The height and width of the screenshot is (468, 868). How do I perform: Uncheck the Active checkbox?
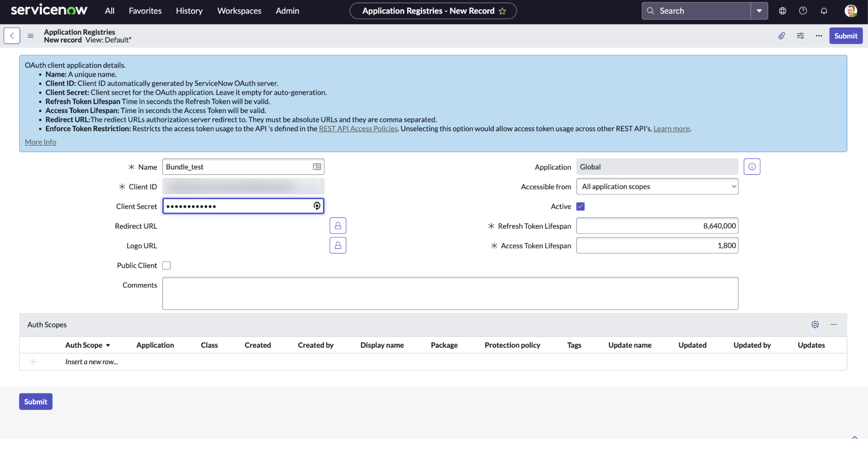[580, 206]
